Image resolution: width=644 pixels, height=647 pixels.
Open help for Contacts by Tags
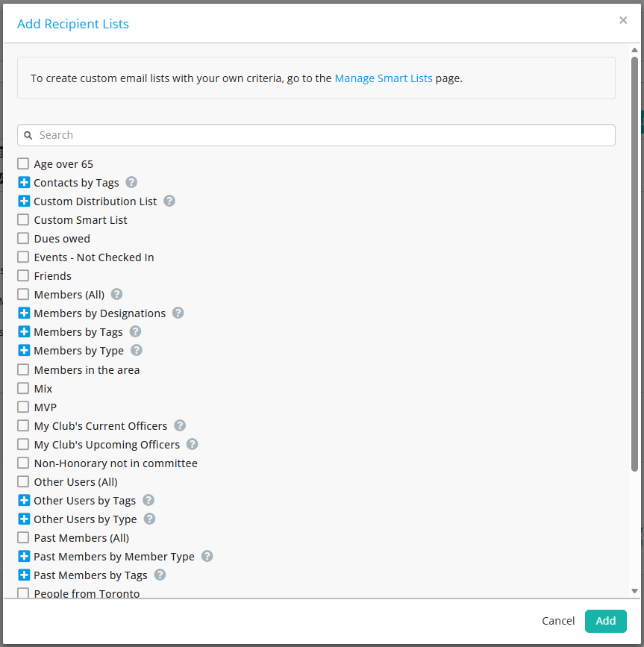[x=131, y=182]
